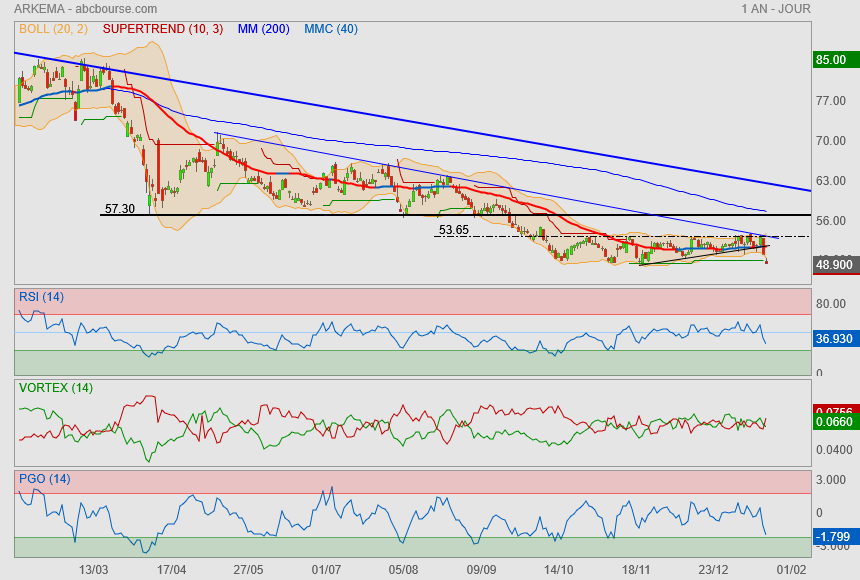Click the blue 36.930 RSI value tag
This screenshot has height=580, width=860.
(834, 339)
